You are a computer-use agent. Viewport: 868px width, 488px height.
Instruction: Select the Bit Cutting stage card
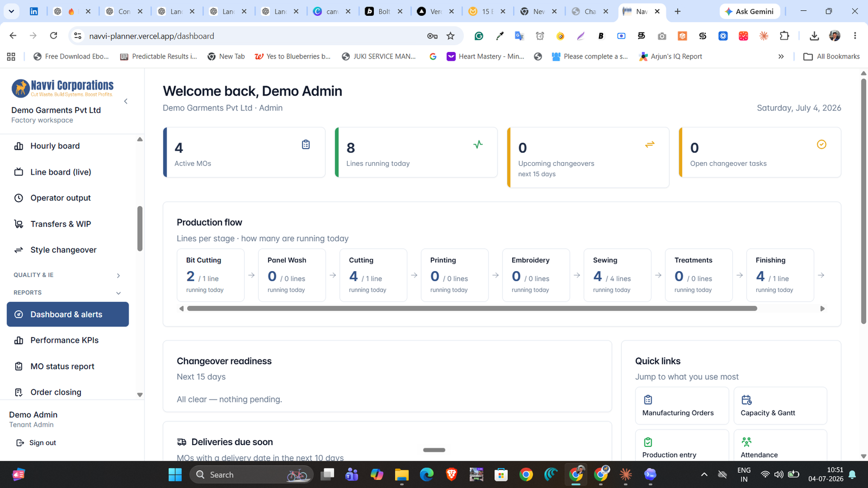(x=210, y=275)
